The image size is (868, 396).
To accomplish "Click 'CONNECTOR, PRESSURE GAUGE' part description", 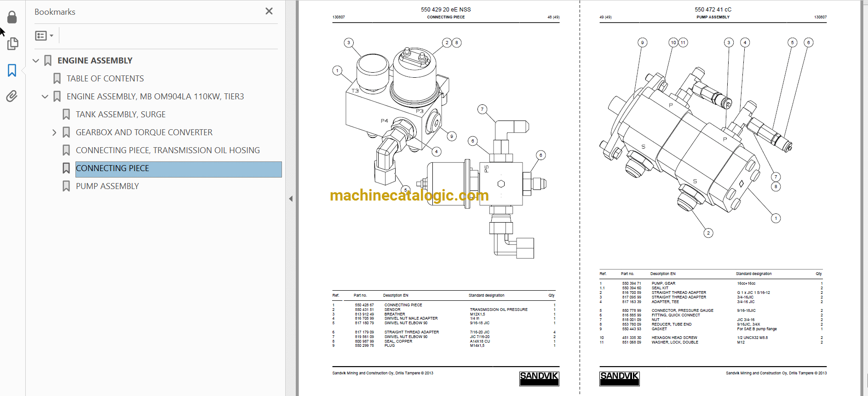I will pos(683,310).
